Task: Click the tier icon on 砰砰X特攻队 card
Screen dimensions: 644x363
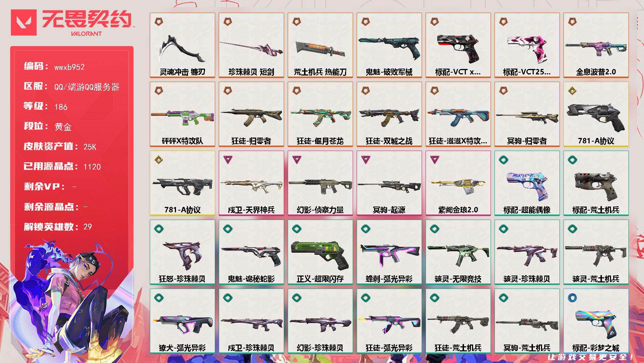Action: [159, 91]
